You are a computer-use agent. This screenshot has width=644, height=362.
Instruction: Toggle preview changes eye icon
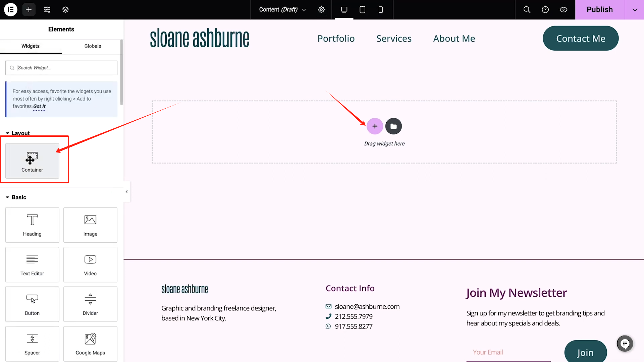(563, 9)
